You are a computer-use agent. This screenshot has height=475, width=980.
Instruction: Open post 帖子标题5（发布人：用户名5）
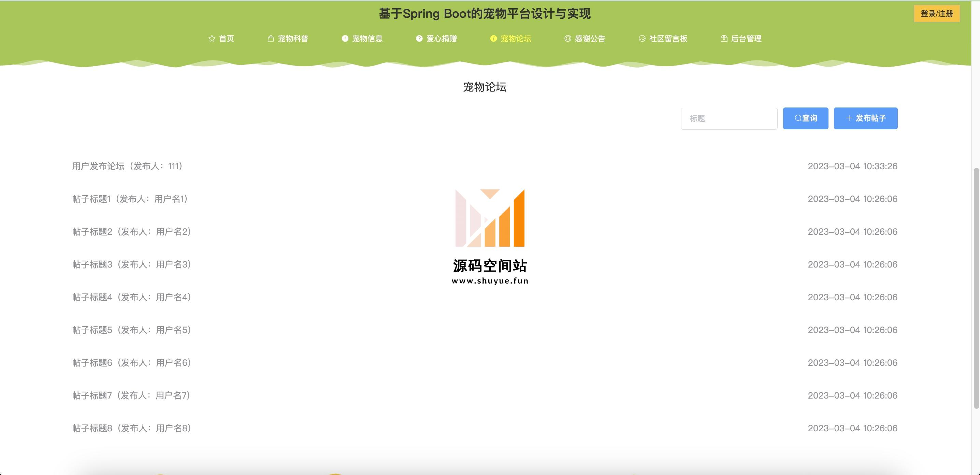pyautogui.click(x=132, y=330)
